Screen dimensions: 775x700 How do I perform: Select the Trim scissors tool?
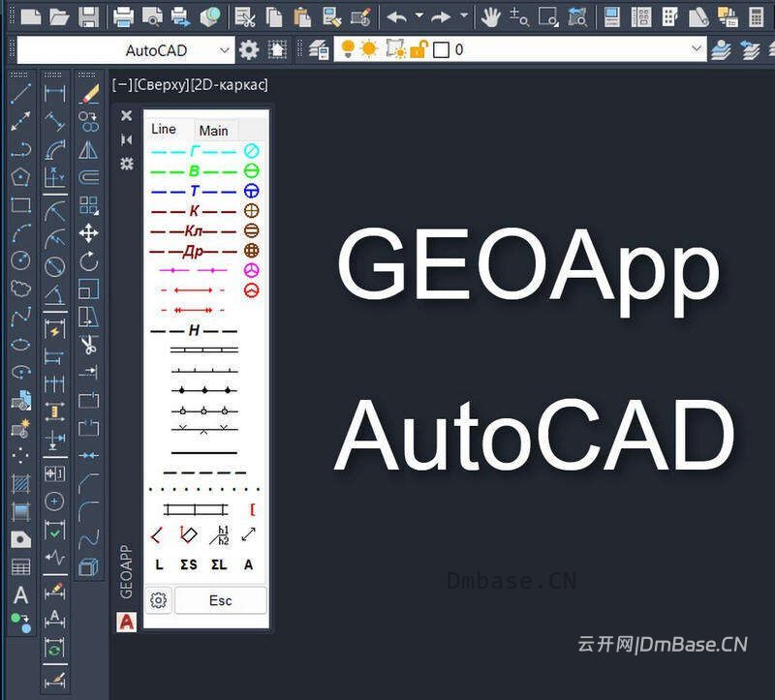pyautogui.click(x=89, y=345)
